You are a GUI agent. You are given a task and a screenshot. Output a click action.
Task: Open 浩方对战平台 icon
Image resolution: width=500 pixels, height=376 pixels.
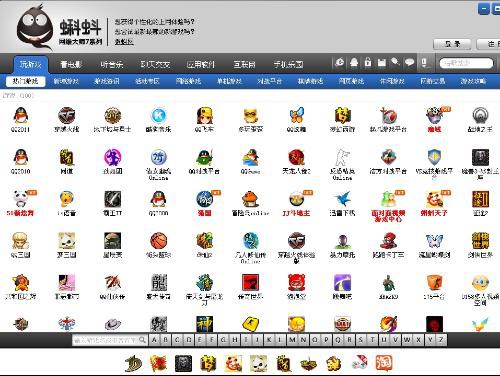388,157
